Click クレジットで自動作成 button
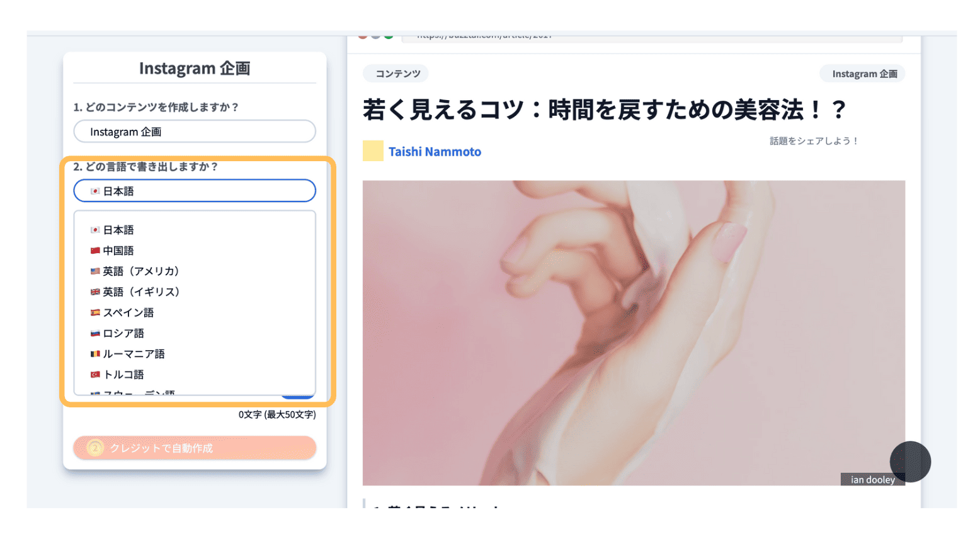The height and width of the screenshot is (544, 980). click(195, 448)
